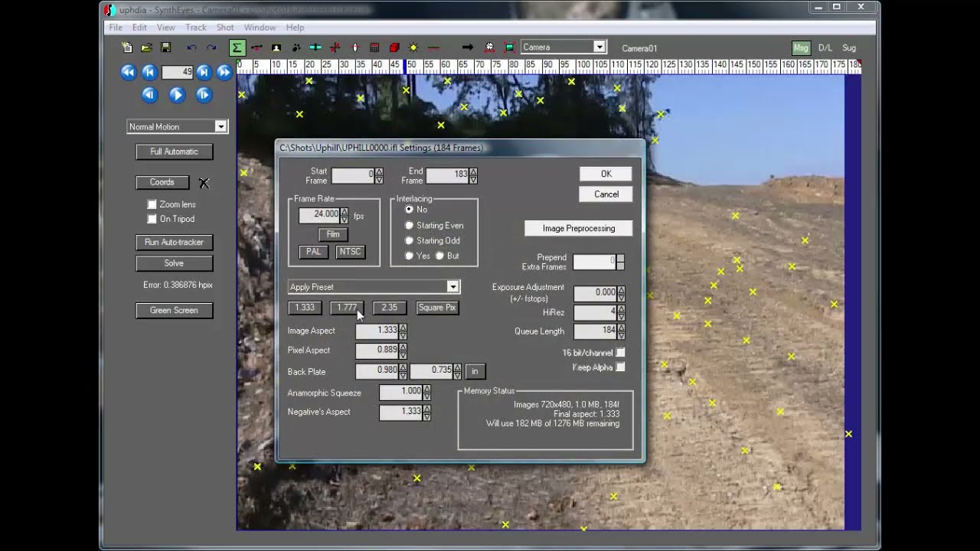Click Run Auto-tracker button
Viewport: 980px width, 551px height.
[x=175, y=243]
